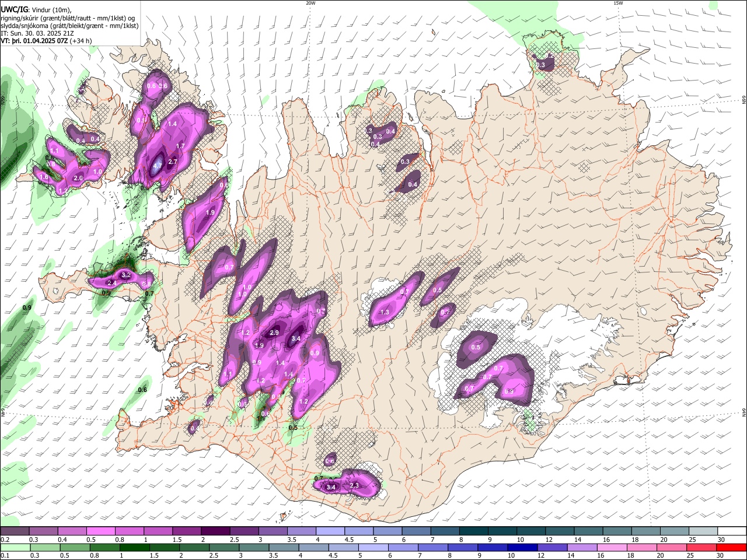This screenshot has width=747, height=560.
Task: Click the deep blue rain swatch between 10 and 12
Action: tap(522, 547)
